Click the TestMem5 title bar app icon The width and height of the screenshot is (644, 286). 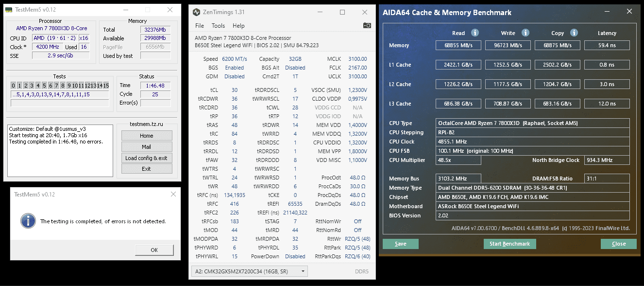(x=9, y=10)
